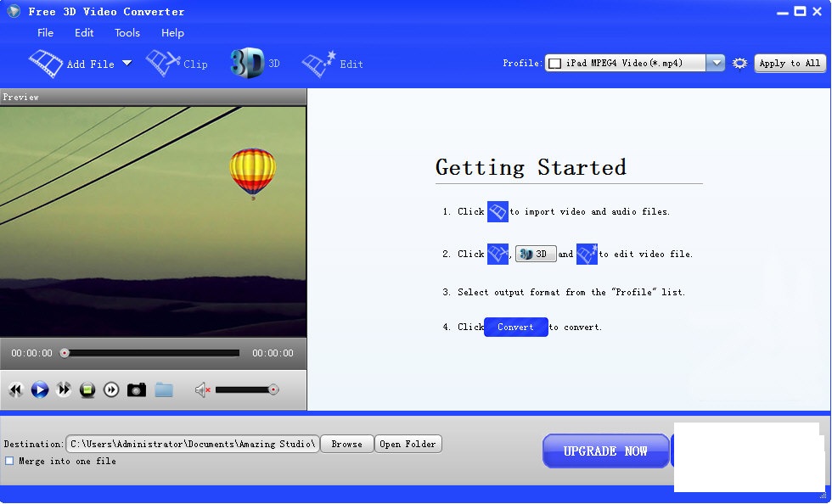
Task: Open the snapshot folder icon below preview
Action: pyautogui.click(x=164, y=389)
